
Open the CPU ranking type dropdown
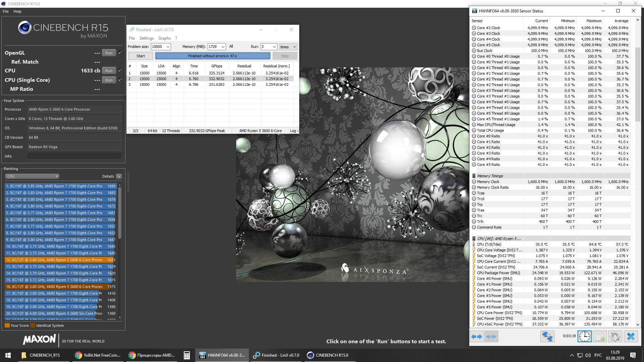tap(32, 176)
